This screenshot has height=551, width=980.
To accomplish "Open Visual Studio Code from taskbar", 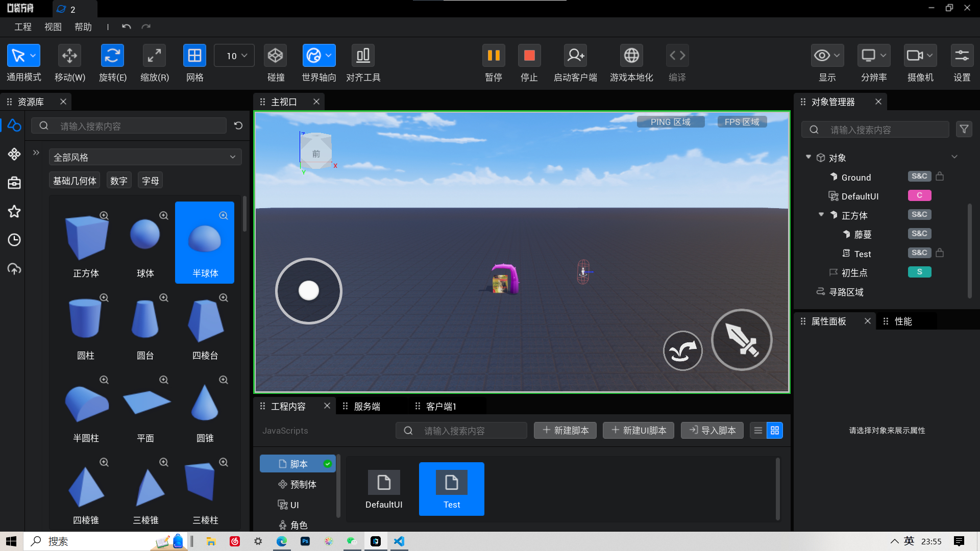I will 399,541.
